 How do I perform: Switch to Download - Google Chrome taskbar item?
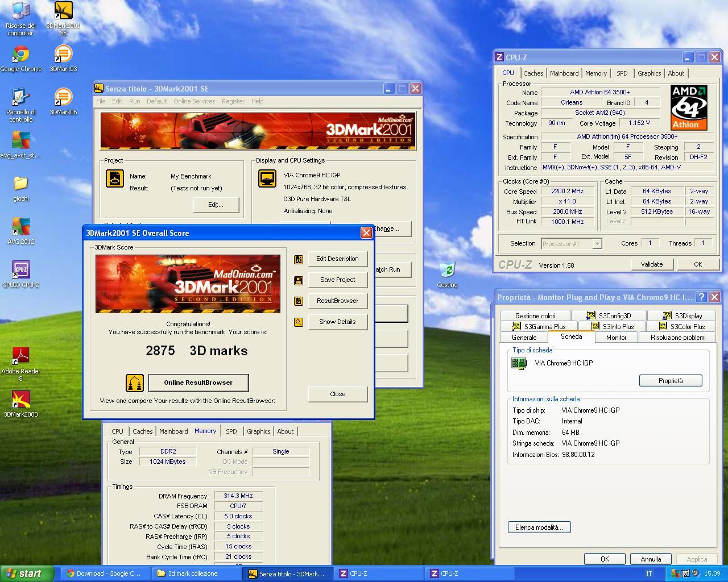coord(105,573)
